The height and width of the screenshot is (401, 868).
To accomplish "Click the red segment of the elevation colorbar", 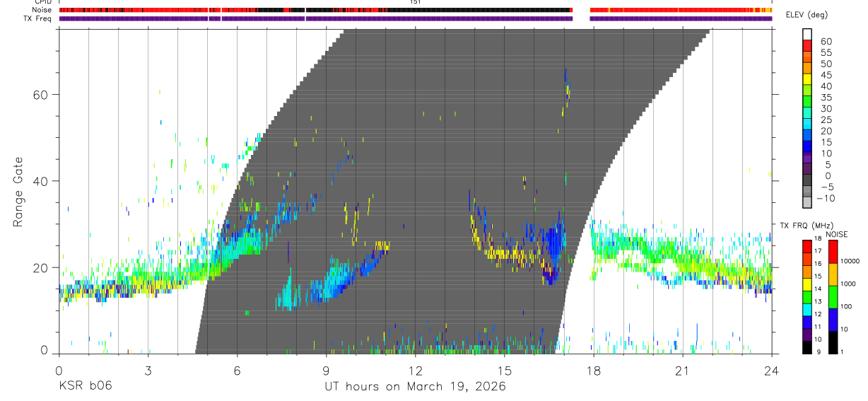I will click(x=807, y=47).
